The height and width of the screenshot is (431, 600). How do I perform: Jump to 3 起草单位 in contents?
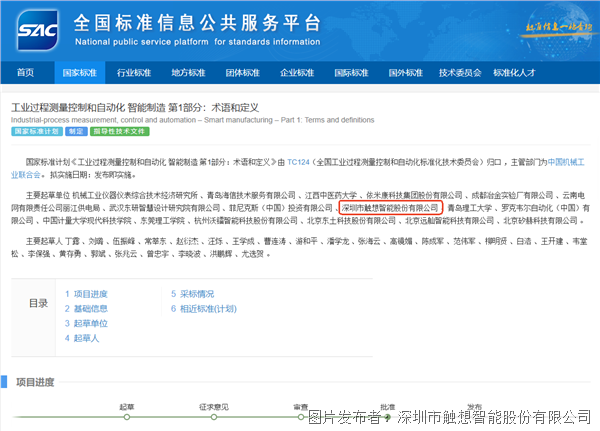88,324
